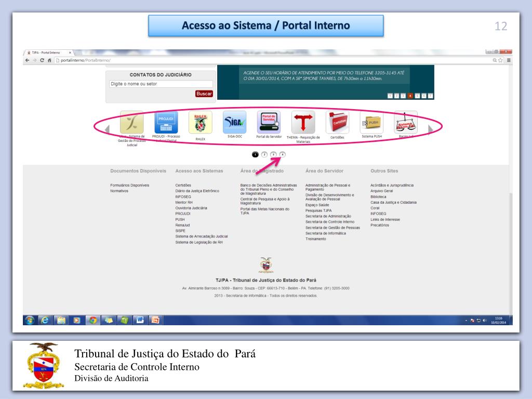532x399 pixels.
Task: Click the Digite o nome ou setor field
Action: 161,84
